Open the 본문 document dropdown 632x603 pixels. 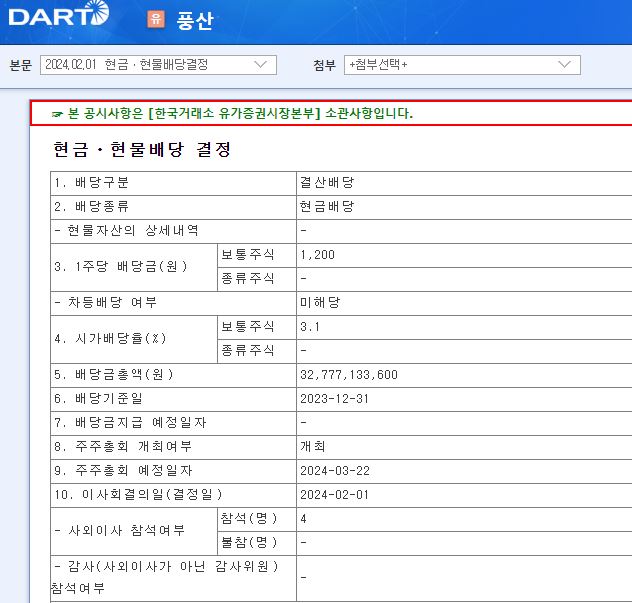coord(158,65)
